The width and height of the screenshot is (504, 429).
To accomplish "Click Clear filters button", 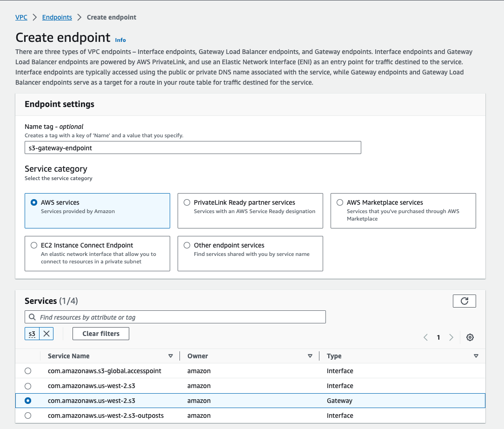I will pos(101,334).
